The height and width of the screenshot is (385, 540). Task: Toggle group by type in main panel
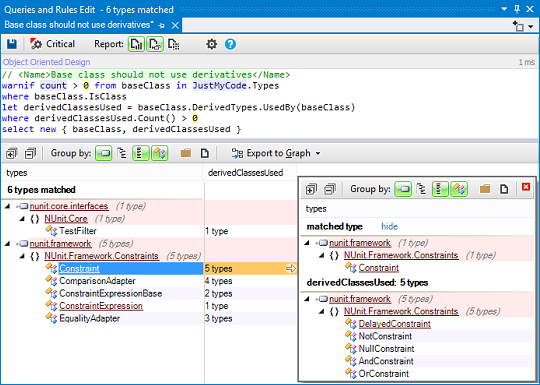point(159,153)
